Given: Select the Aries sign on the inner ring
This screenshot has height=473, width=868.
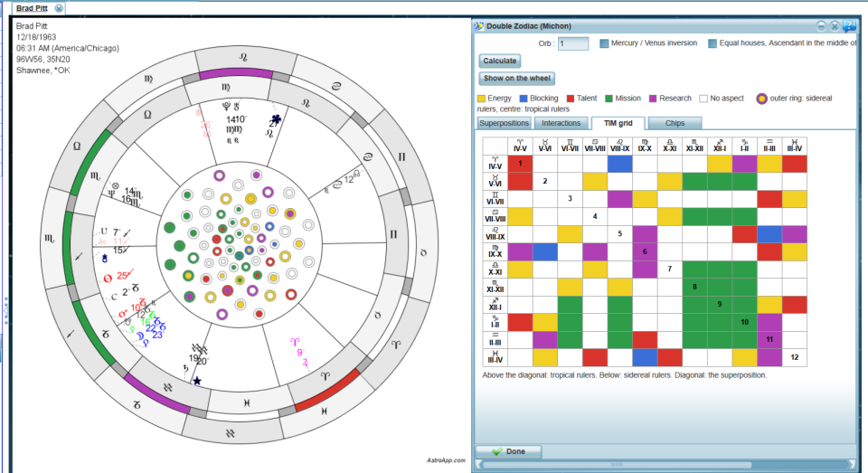Looking at the screenshot, I should click(325, 376).
